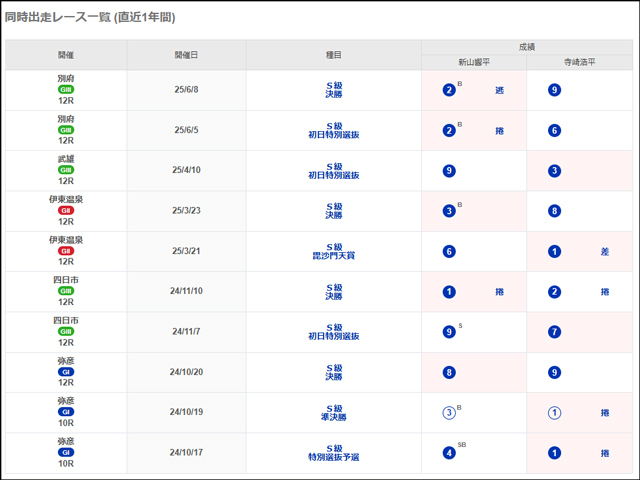The height and width of the screenshot is (480, 640).
Task: Click the 寺崎浩平 column header
Action: click(580, 62)
